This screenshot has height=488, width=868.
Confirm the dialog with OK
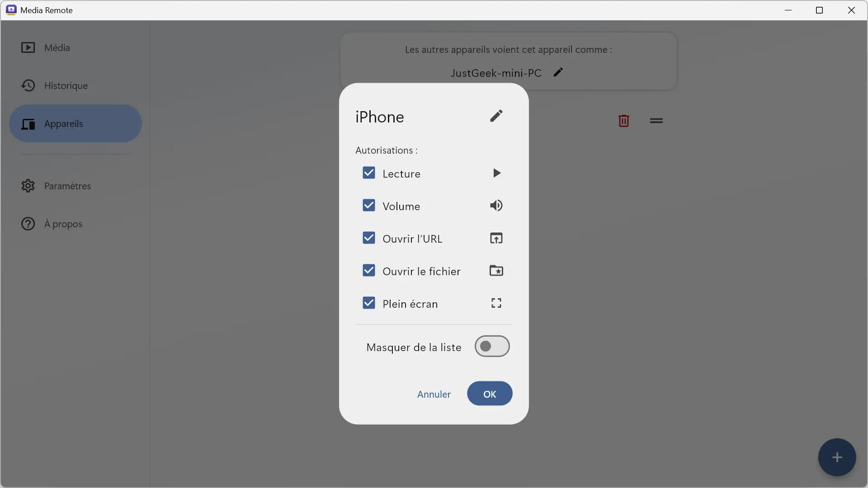pyautogui.click(x=490, y=394)
